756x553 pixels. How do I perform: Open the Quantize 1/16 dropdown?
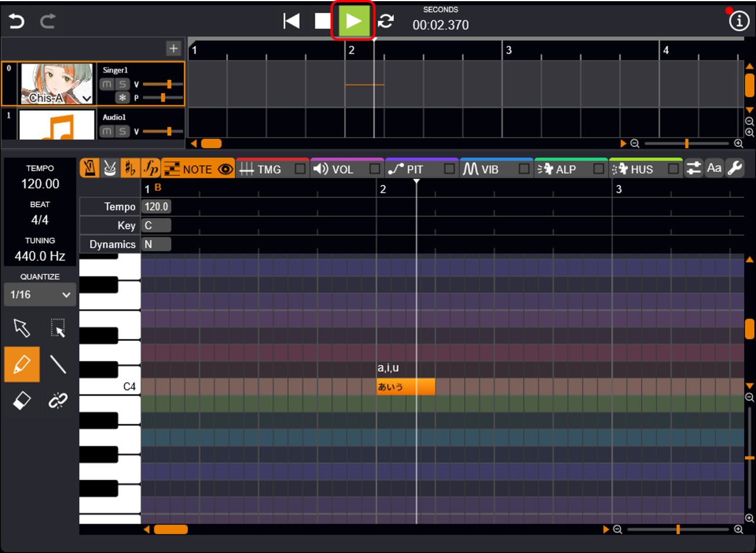tap(40, 295)
